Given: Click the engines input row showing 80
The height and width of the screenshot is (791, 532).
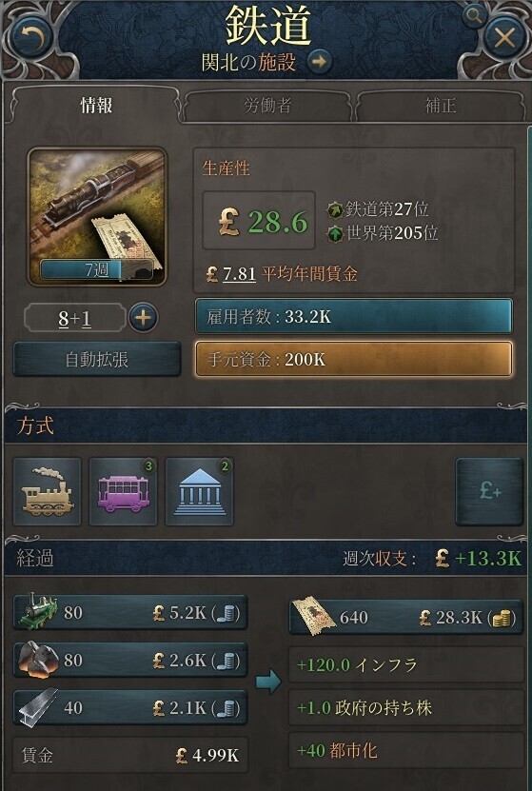Looking at the screenshot, I should [x=130, y=612].
